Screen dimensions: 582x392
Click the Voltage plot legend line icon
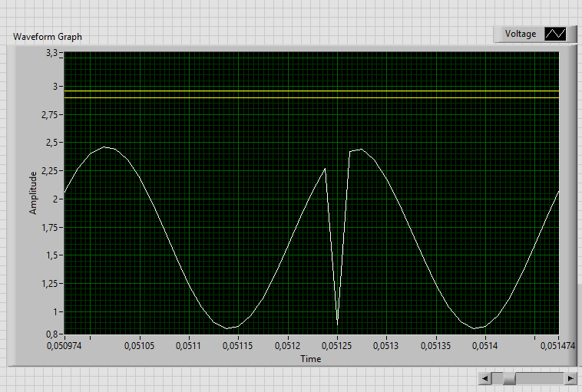click(x=555, y=34)
